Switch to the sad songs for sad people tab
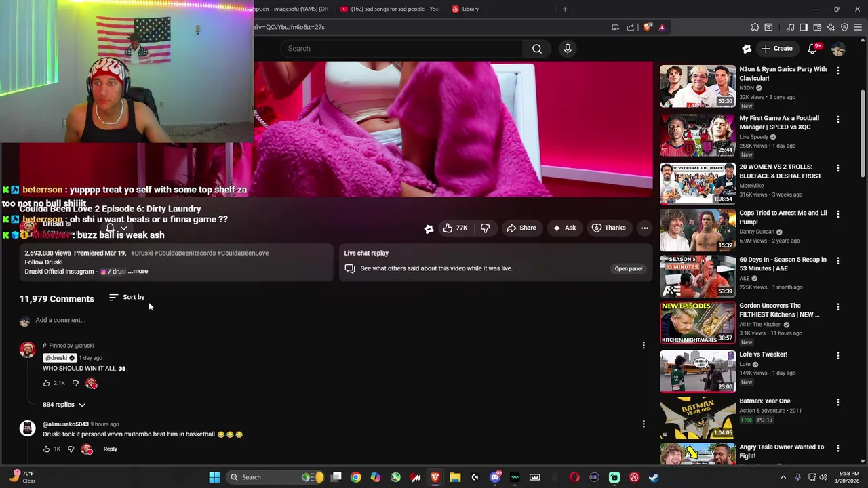 (389, 9)
